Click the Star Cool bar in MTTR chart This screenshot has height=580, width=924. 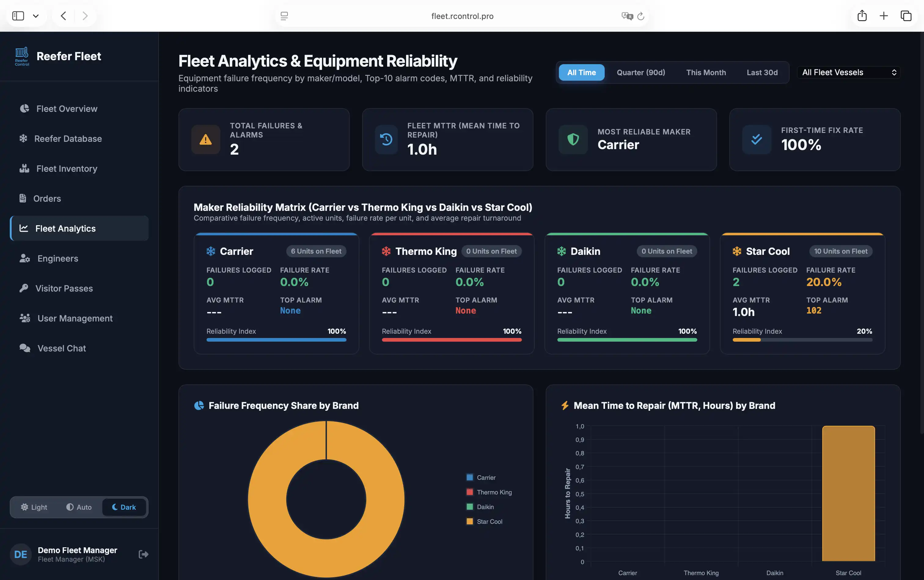click(849, 494)
